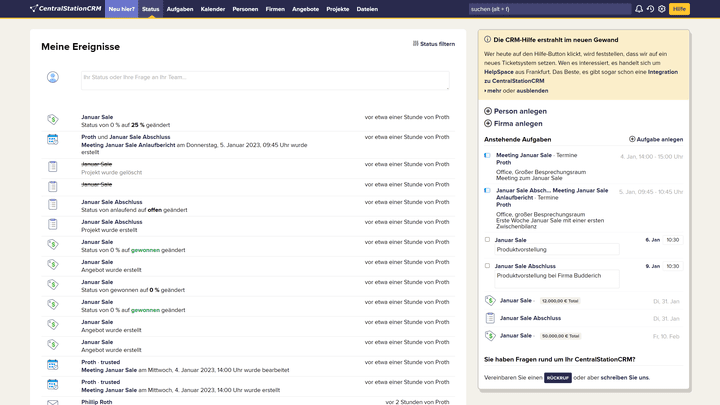The width and height of the screenshot is (720, 405).
Task: Open the Angebote tab
Action: pyautogui.click(x=307, y=9)
